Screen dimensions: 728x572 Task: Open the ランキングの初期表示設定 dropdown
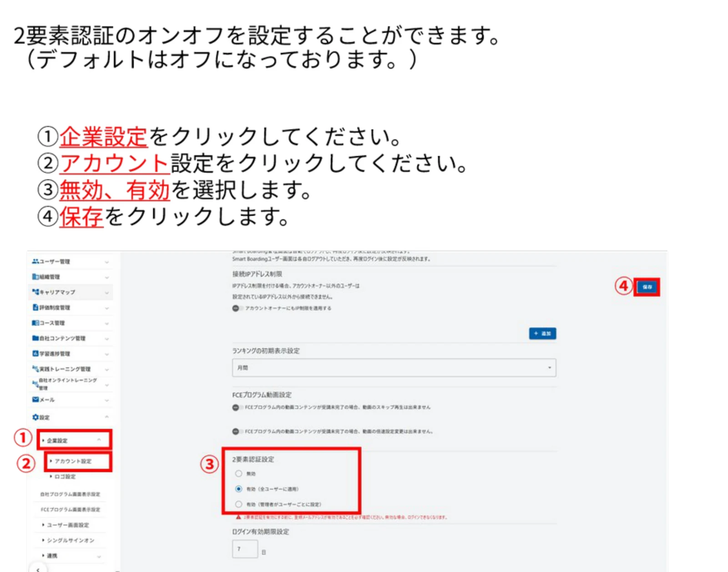click(x=394, y=367)
